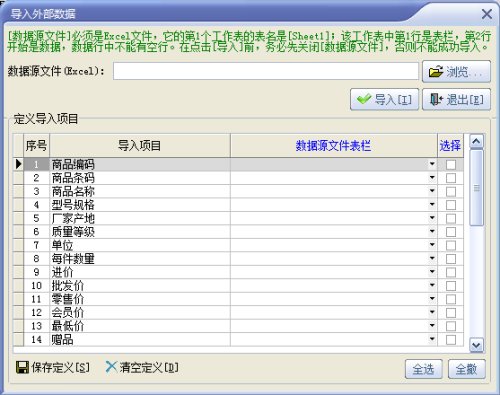Click the scrollbar up arrow
This screenshot has height=395, width=500.
(476, 141)
